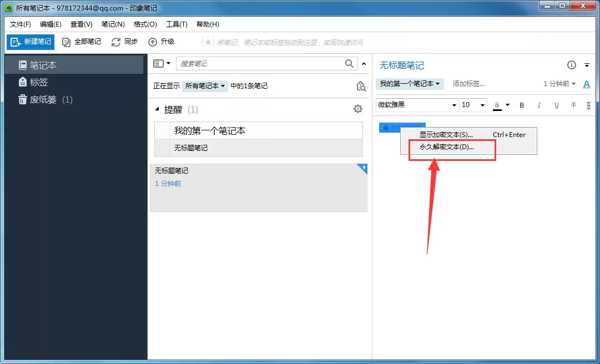Open the 所有笔记本 notebook filter dropdown
Viewport: 600px width, 364px height.
[x=205, y=86]
